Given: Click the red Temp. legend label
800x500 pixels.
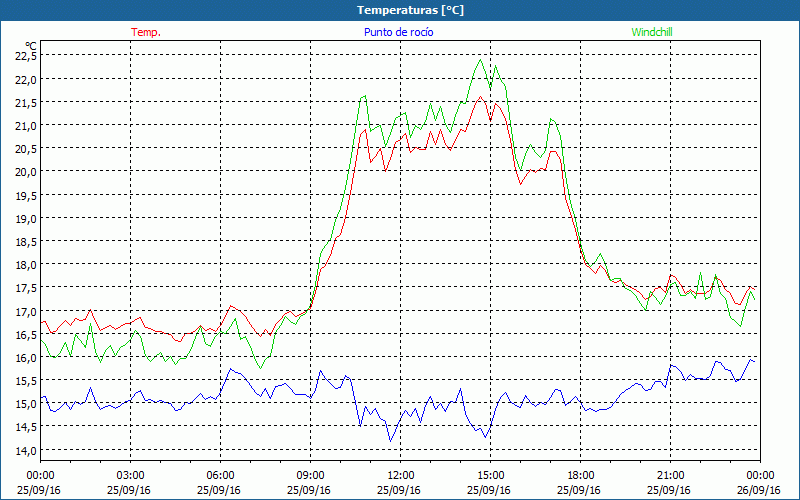Looking at the screenshot, I should click(x=146, y=32).
